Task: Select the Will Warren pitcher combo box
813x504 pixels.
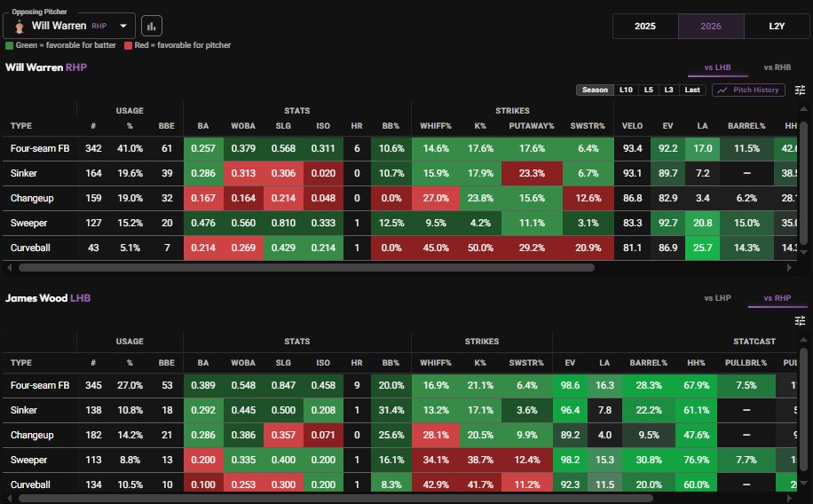Action: point(69,26)
